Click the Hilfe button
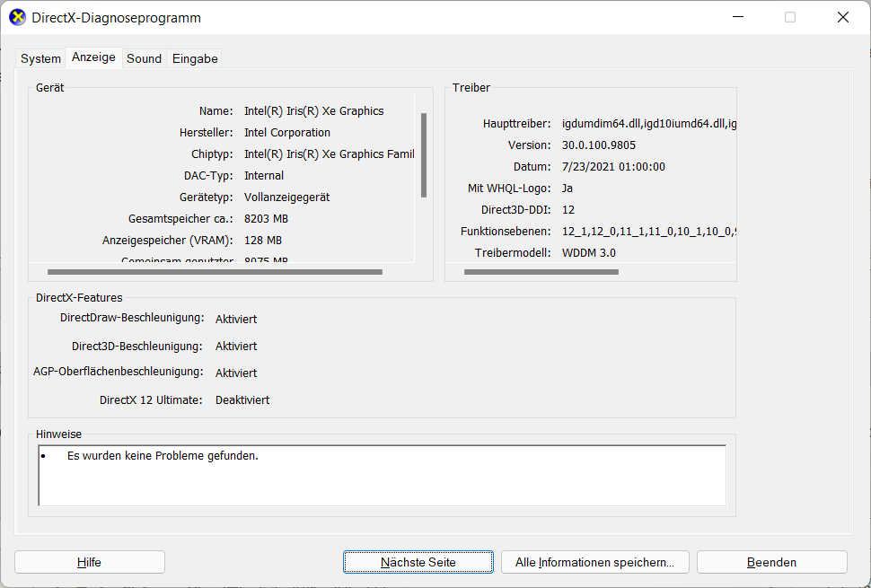Image resolution: width=871 pixels, height=588 pixels. 90,562
